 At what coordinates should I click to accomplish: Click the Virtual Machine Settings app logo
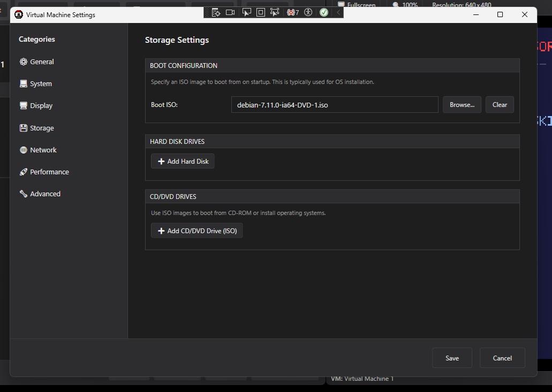pos(19,15)
